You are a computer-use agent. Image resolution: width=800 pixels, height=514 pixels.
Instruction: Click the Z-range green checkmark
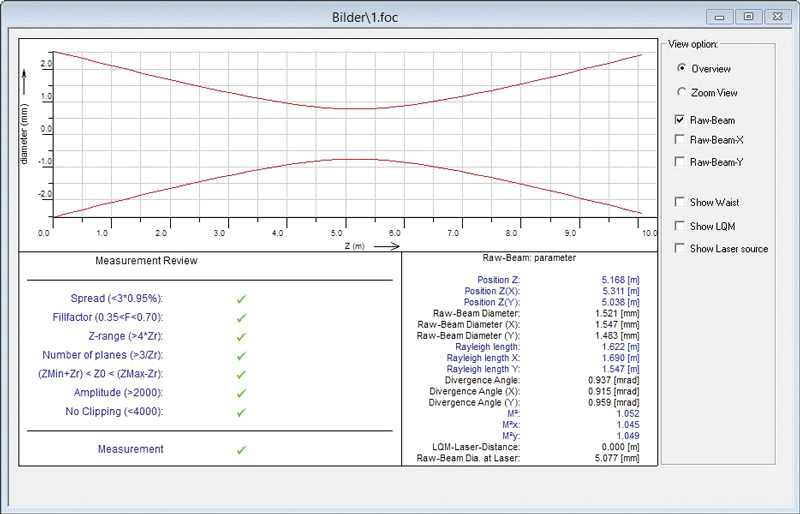coord(241,337)
